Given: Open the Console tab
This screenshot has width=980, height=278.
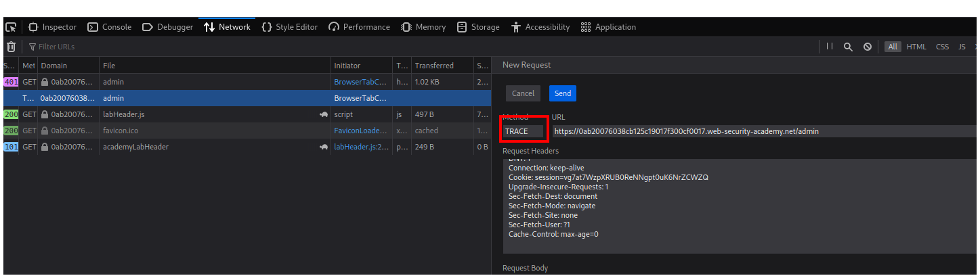Looking at the screenshot, I should pyautogui.click(x=110, y=27).
